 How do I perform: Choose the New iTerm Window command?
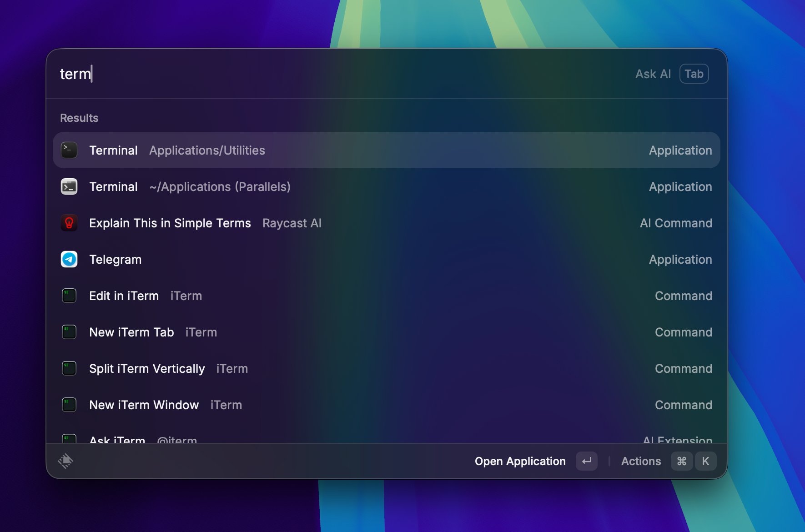pos(387,405)
